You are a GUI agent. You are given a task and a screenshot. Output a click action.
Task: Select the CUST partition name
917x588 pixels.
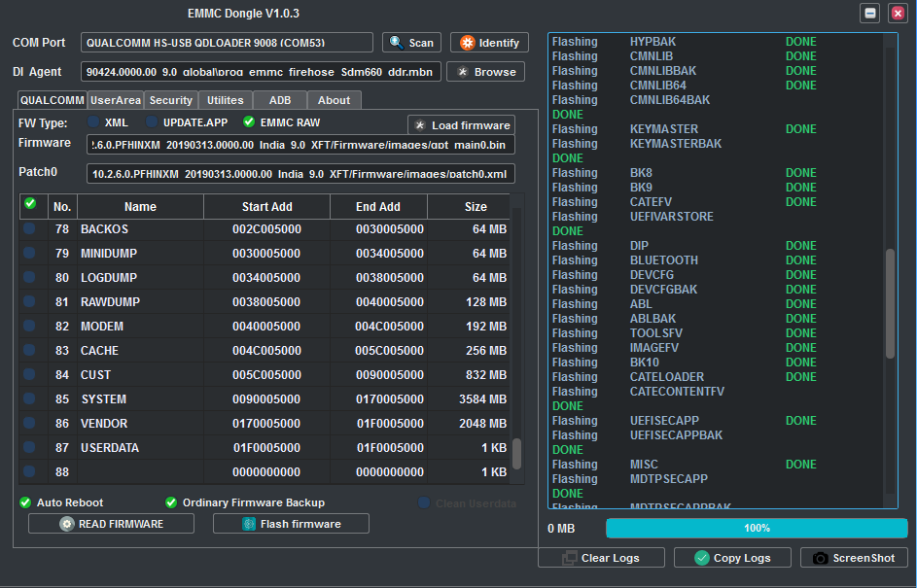[96, 374]
